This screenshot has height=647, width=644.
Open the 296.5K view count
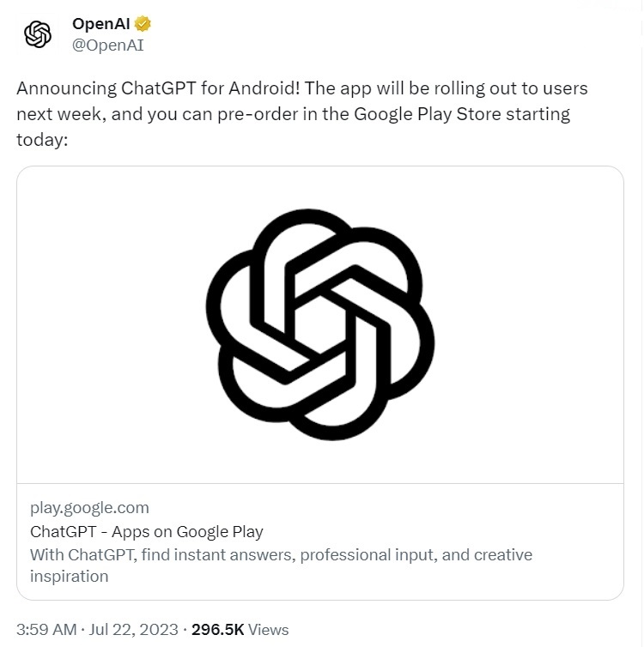(x=218, y=630)
